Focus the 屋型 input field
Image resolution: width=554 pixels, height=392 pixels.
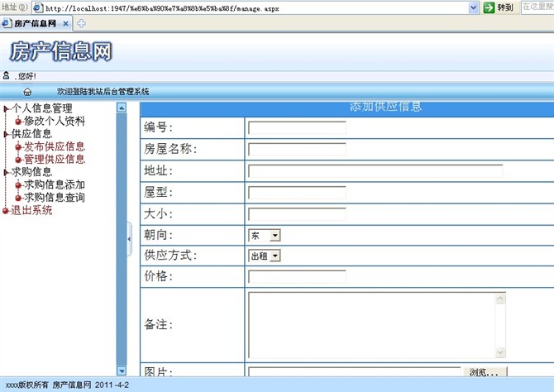(x=297, y=193)
